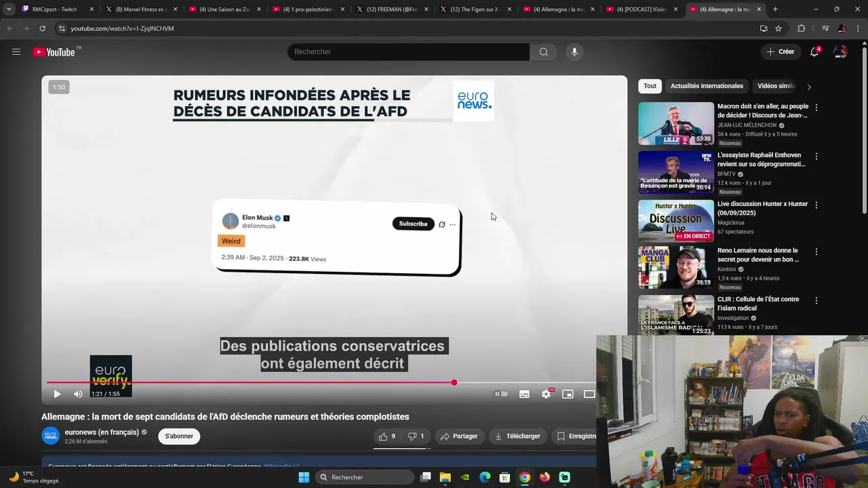The height and width of the screenshot is (488, 868).
Task: Click the progress bar scrubber handle
Action: pos(454,382)
